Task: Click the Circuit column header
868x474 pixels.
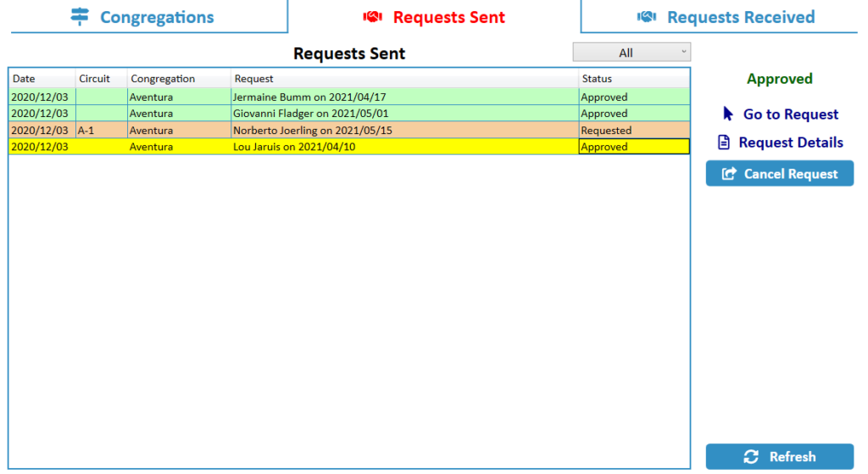Action: pos(102,79)
